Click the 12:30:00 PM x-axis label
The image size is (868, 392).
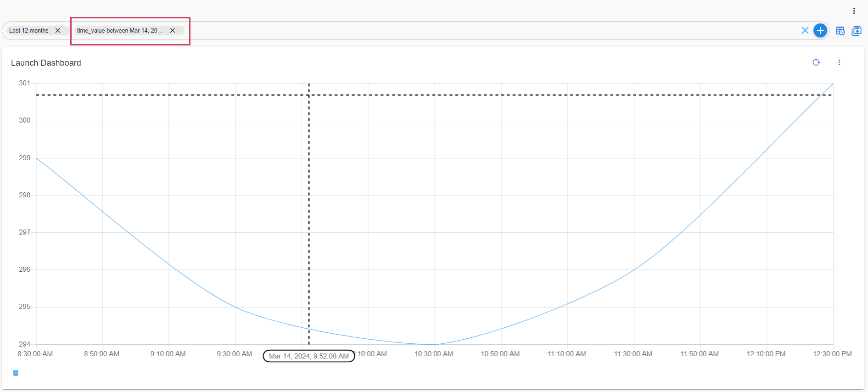click(x=832, y=354)
